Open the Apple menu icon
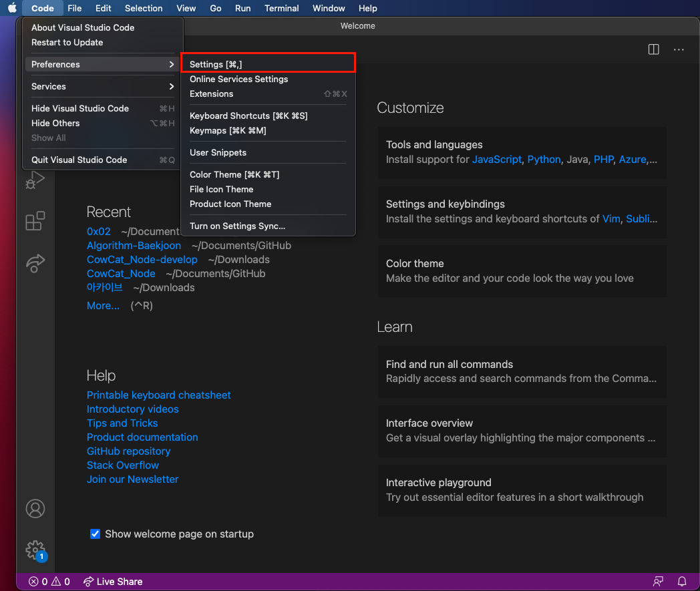Screen dimensions: 700x591 tap(12, 8)
